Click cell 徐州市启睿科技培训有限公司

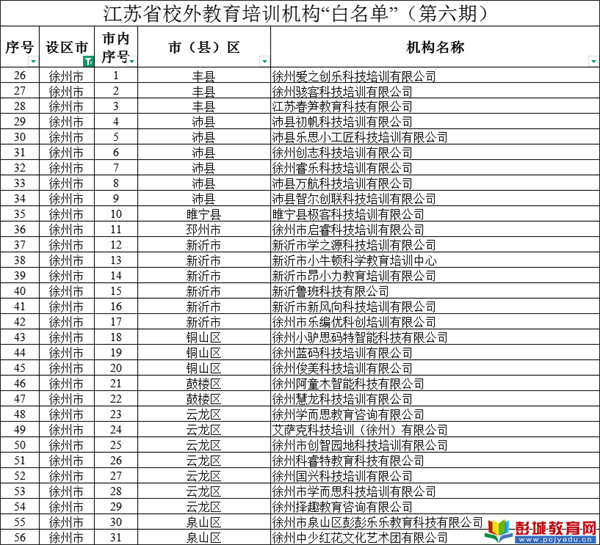click(x=435, y=229)
